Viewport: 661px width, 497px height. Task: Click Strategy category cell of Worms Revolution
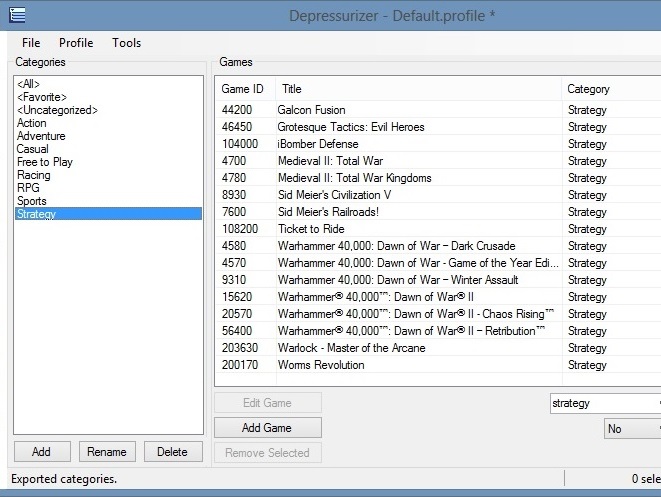tap(587, 365)
